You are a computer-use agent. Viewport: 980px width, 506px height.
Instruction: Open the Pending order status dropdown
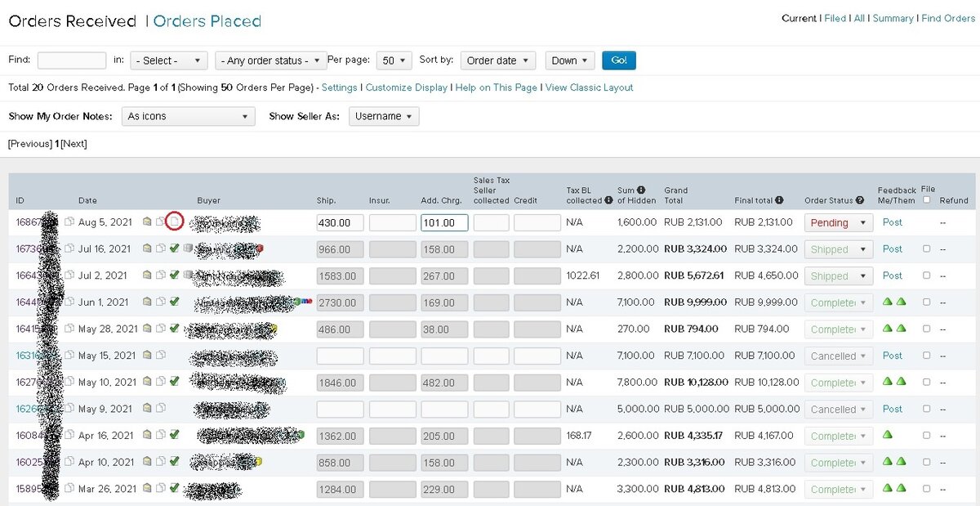(839, 222)
